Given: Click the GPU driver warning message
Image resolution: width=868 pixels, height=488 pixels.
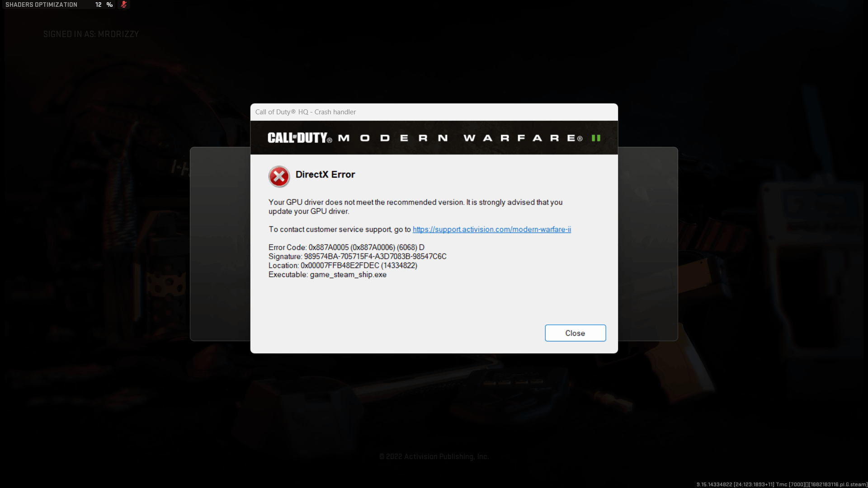Looking at the screenshot, I should pos(415,207).
